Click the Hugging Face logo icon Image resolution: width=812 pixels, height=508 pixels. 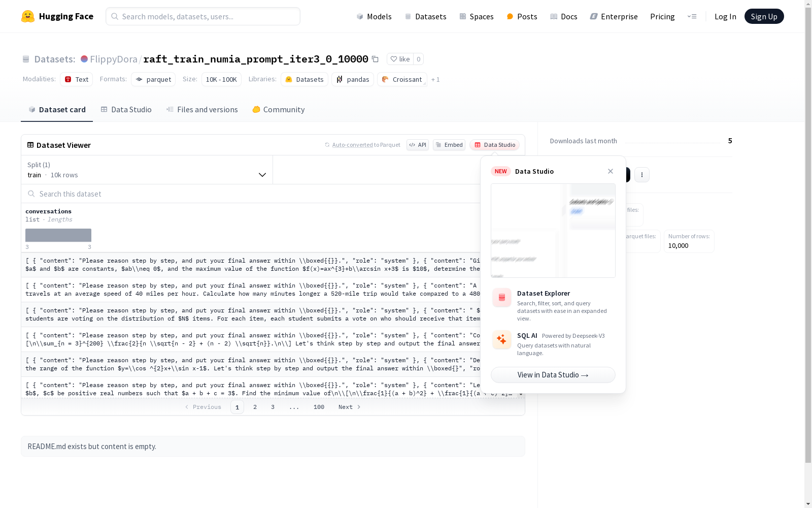28,16
